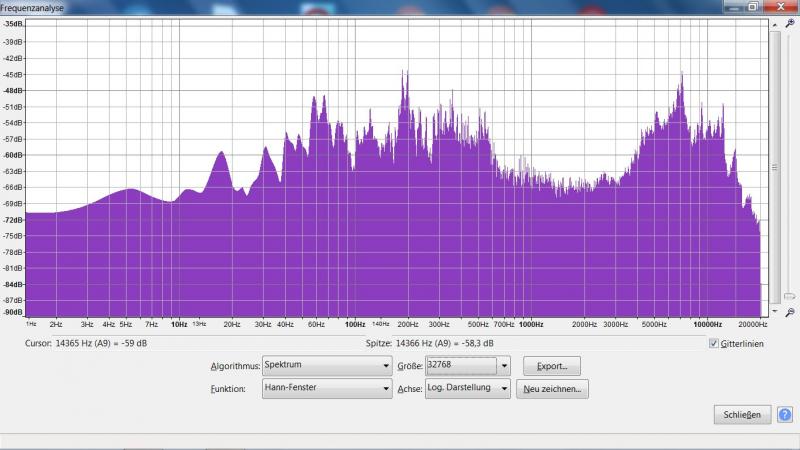
Task: Click the spectrum peak near 200Hz
Action: pyautogui.click(x=405, y=74)
